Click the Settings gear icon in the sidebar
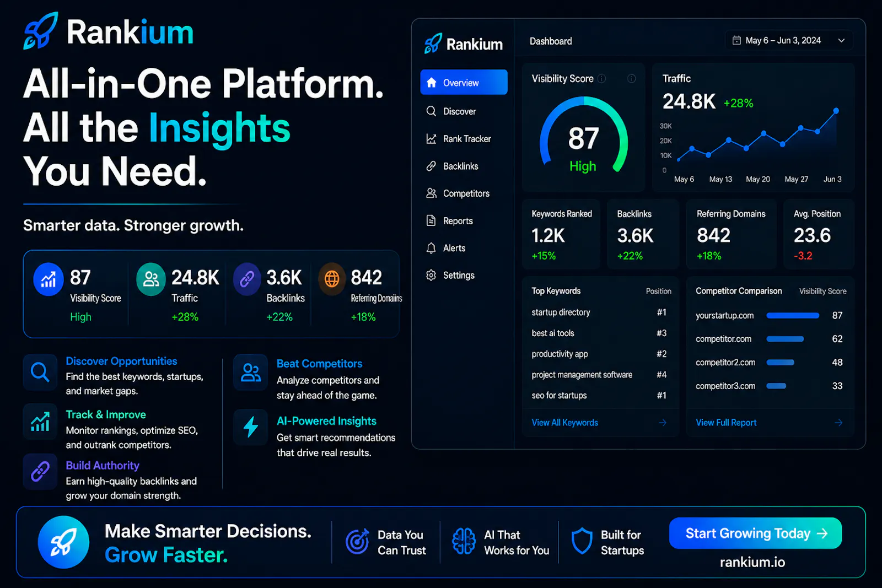This screenshot has height=588, width=882. click(431, 275)
